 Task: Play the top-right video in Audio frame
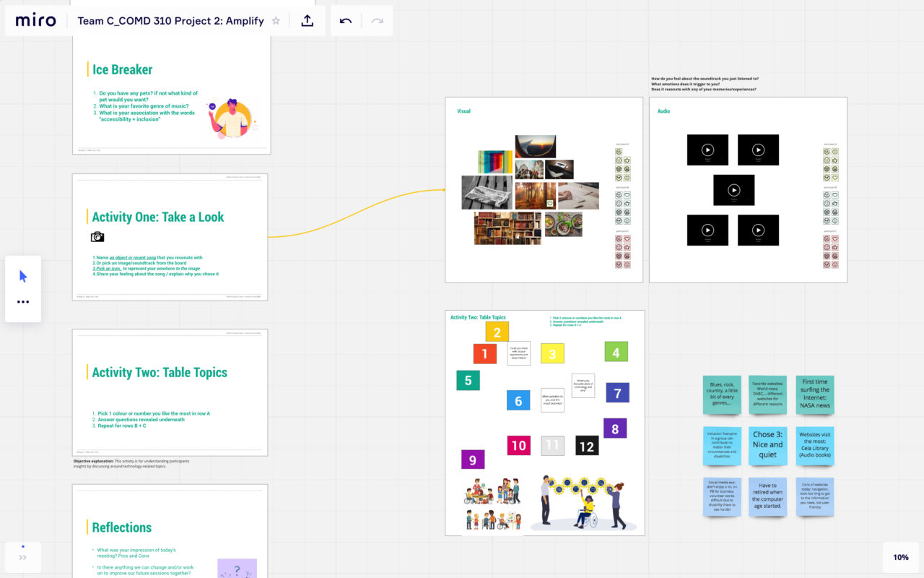(x=758, y=150)
